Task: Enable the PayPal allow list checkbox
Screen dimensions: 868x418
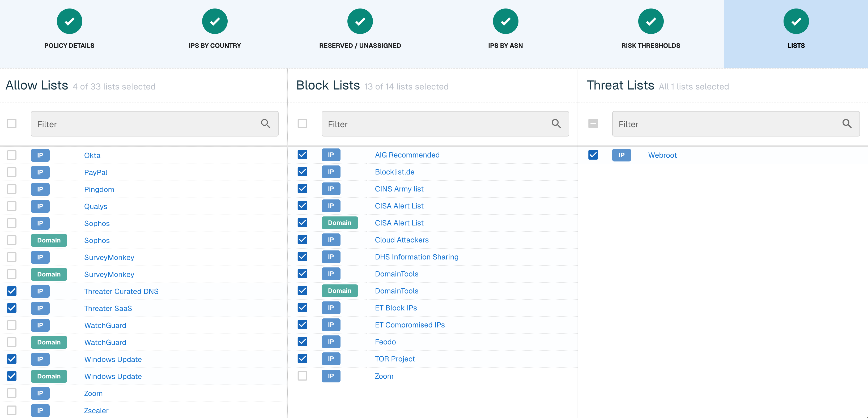Action: [12, 172]
